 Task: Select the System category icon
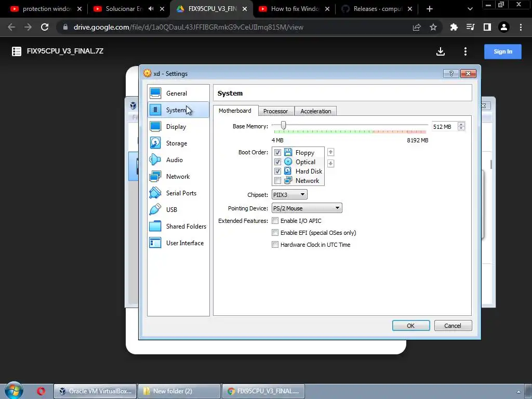155,110
